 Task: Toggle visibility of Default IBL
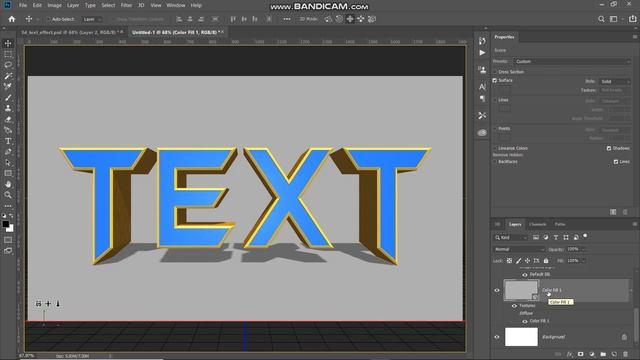point(525,275)
